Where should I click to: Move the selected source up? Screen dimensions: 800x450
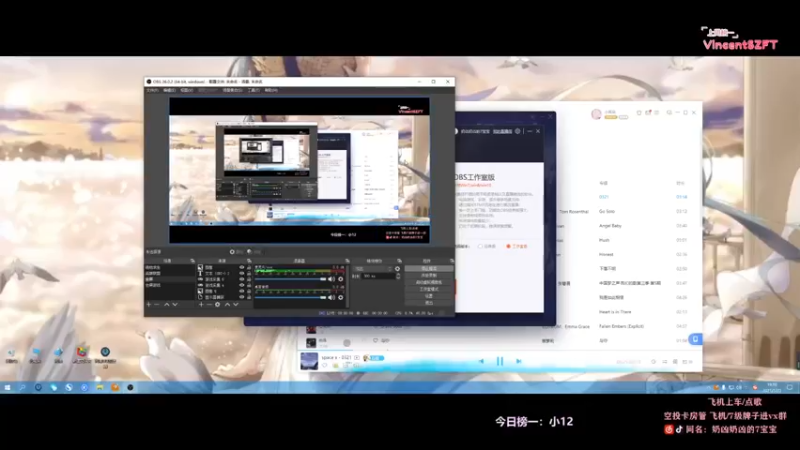tap(228, 305)
